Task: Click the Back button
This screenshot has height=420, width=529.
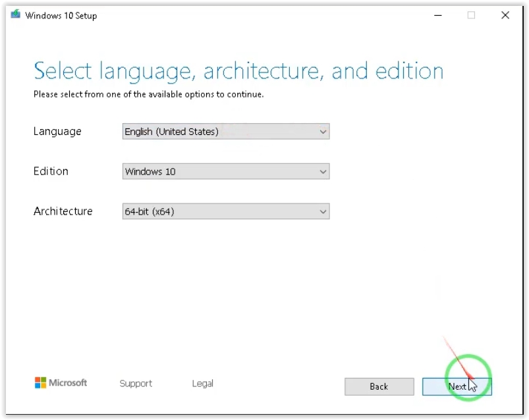Action: point(379,386)
